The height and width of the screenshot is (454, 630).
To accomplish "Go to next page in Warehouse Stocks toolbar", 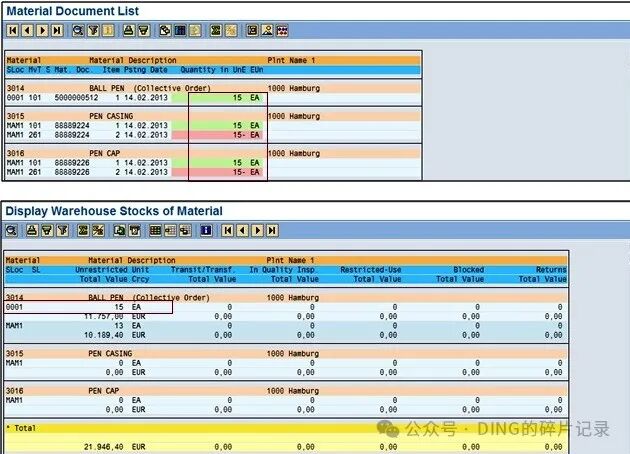I will (x=258, y=231).
